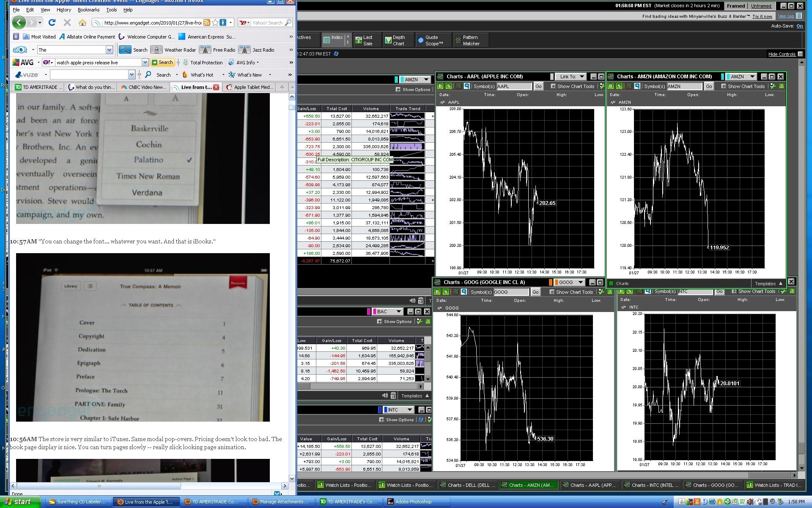Open View Log list icon
This screenshot has width=812, height=508.
click(x=799, y=16)
